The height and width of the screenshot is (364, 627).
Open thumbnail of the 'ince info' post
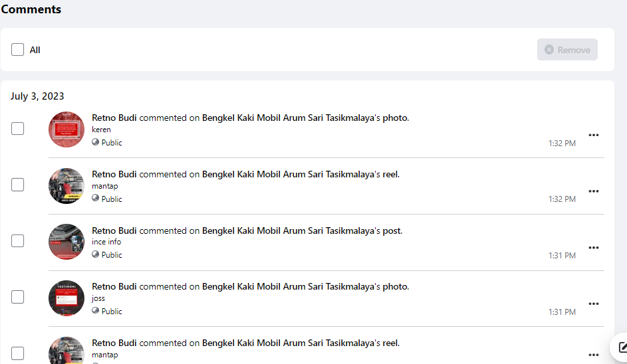(66, 242)
